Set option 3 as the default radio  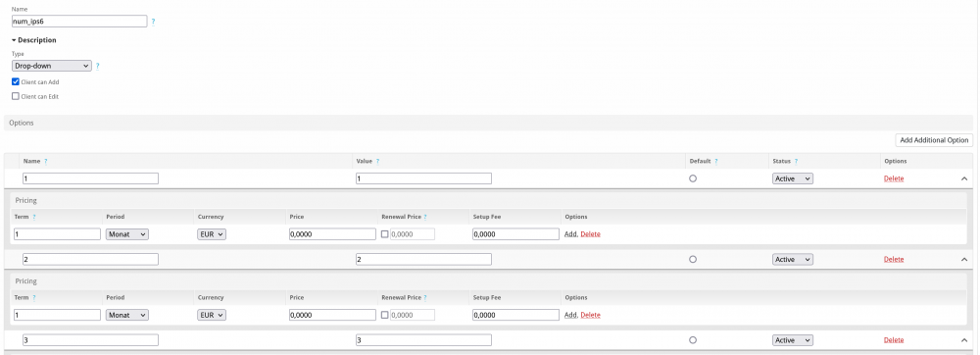(x=693, y=340)
